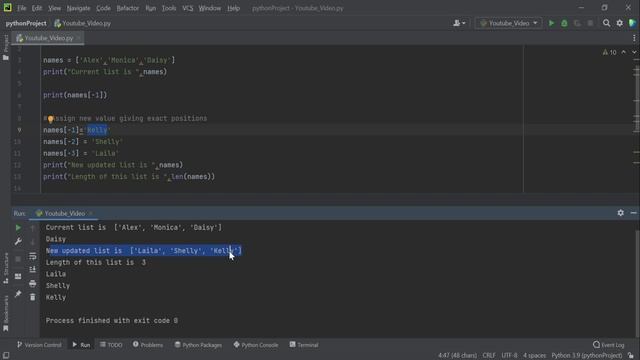Screen dimensions: 640x360
Task: Open Run tool window button at bottom
Action: pos(81,345)
